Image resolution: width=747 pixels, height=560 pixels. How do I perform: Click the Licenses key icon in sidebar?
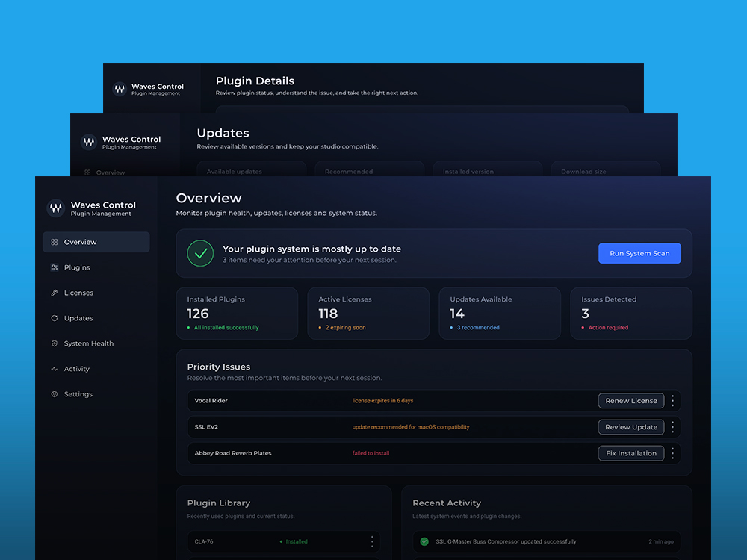point(55,293)
